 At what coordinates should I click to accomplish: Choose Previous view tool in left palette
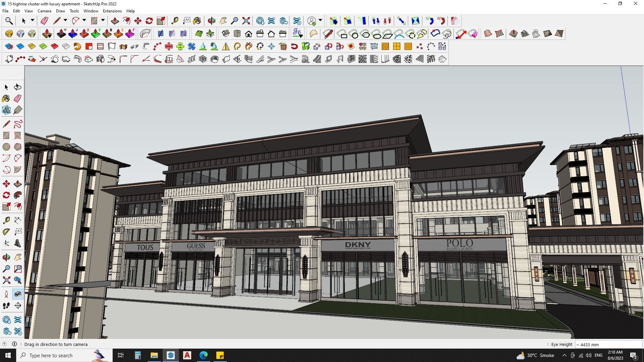18,280
